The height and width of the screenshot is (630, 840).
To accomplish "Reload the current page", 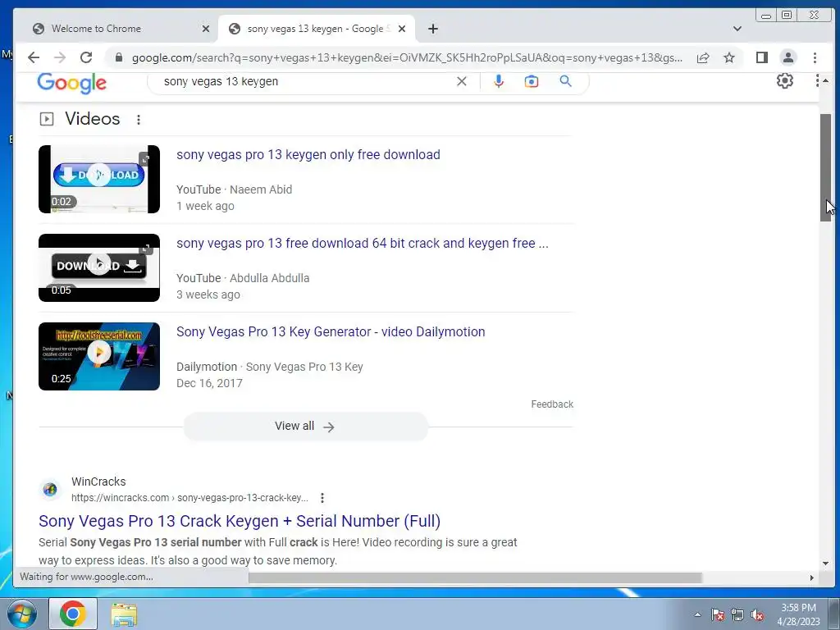I will coord(85,58).
